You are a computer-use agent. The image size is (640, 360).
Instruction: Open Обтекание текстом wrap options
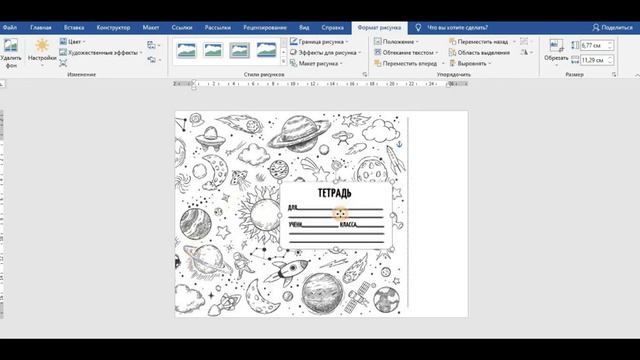406,53
